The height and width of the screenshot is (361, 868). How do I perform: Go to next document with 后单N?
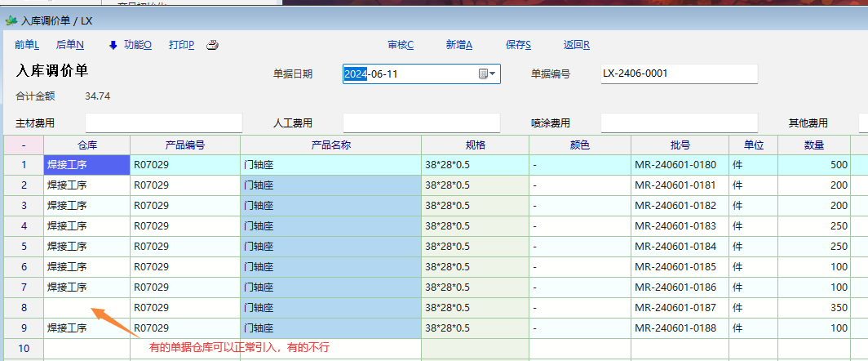coord(70,45)
